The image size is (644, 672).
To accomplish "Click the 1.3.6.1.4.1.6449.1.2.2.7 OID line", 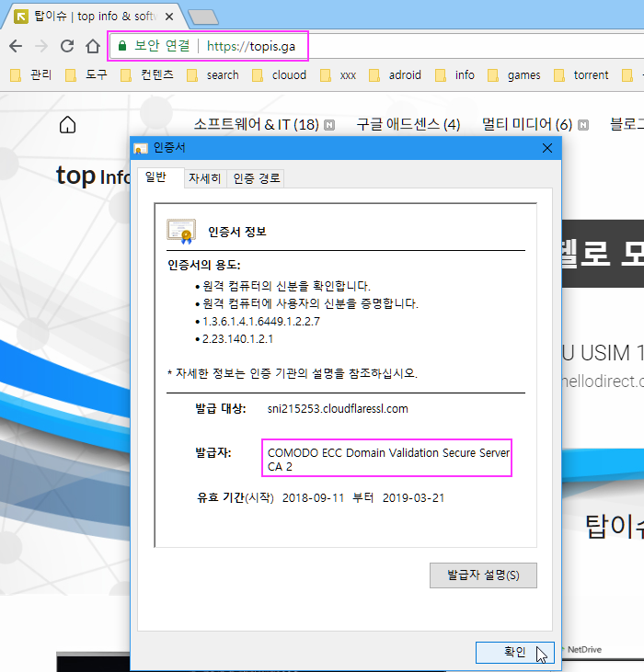I will [261, 322].
